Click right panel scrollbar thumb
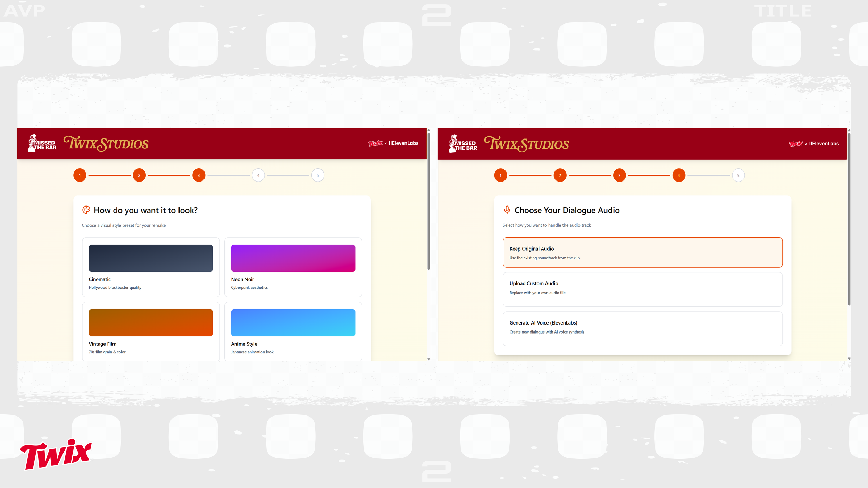868x488 pixels. point(849,219)
